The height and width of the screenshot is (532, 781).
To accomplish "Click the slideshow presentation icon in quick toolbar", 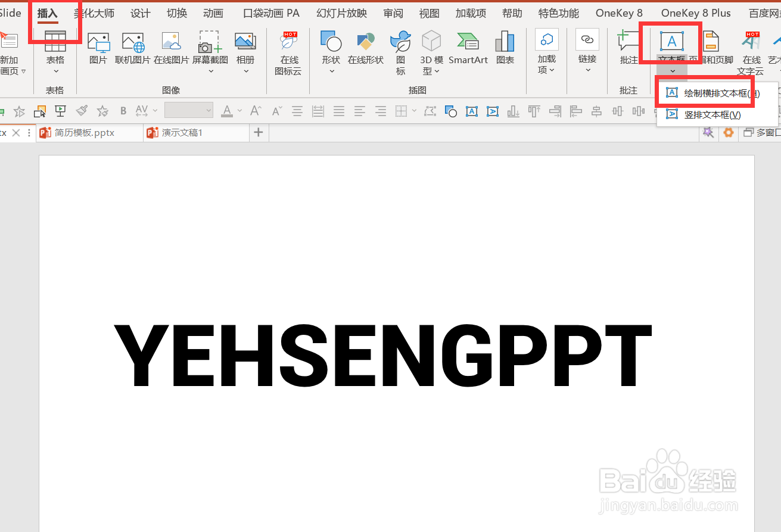I will [x=60, y=111].
